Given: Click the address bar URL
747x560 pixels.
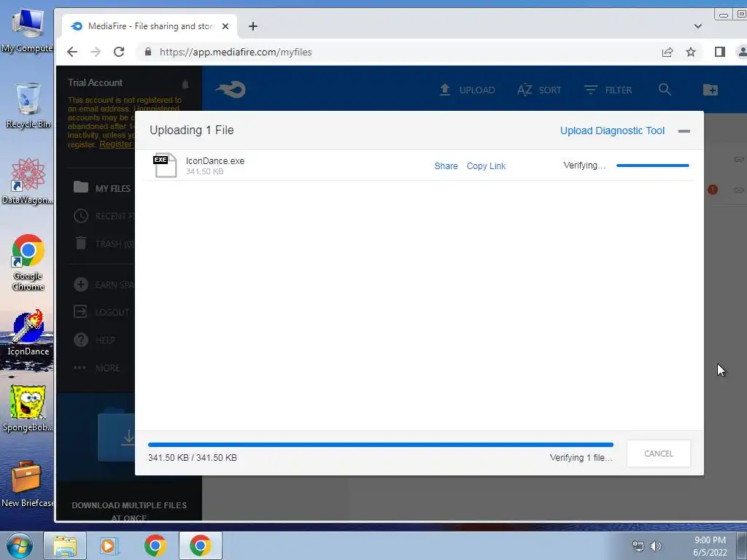Looking at the screenshot, I should click(236, 52).
